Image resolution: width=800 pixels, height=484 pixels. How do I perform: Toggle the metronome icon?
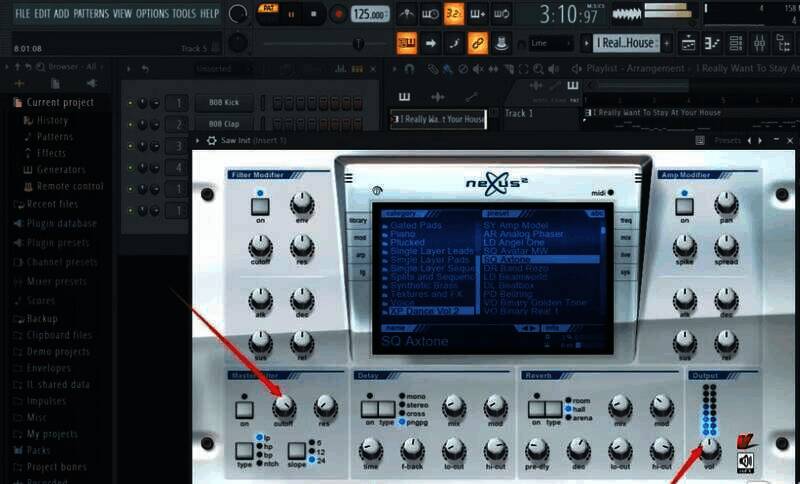click(x=406, y=14)
